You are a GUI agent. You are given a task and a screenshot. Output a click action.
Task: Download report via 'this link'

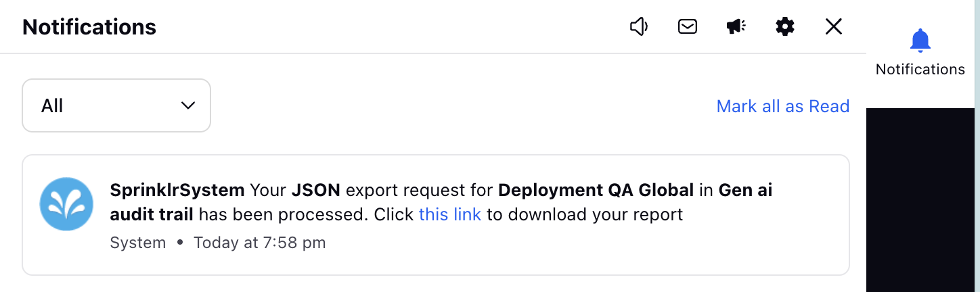tap(450, 215)
